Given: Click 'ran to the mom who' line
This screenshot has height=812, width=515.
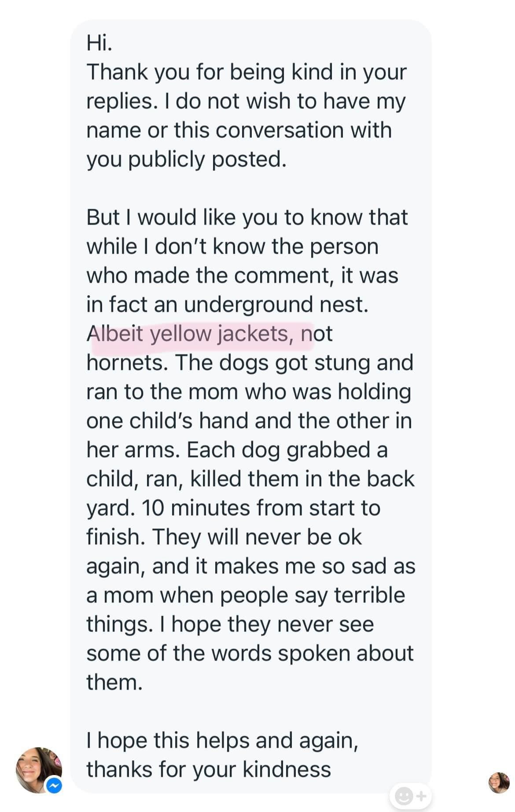Looking at the screenshot, I should (x=249, y=392).
